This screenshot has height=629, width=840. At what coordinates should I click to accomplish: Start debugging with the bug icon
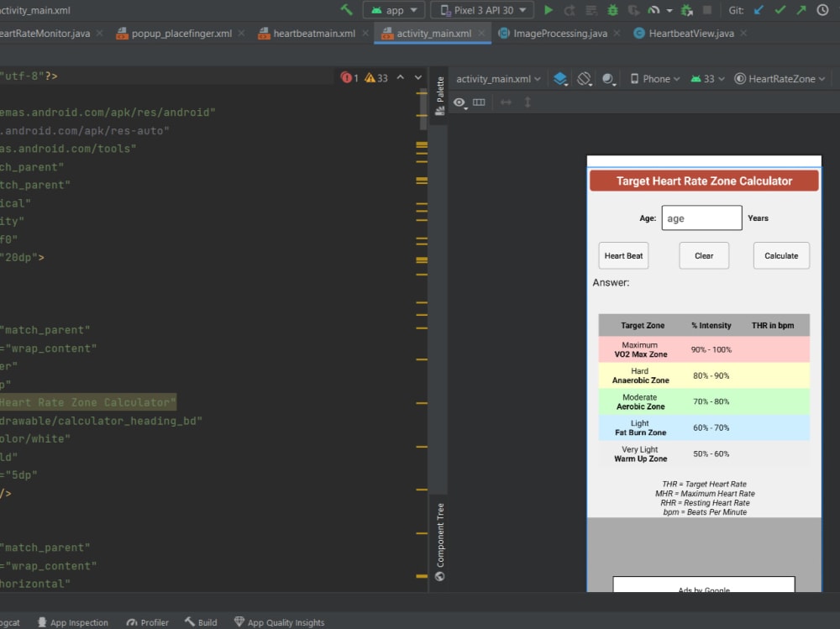612,10
